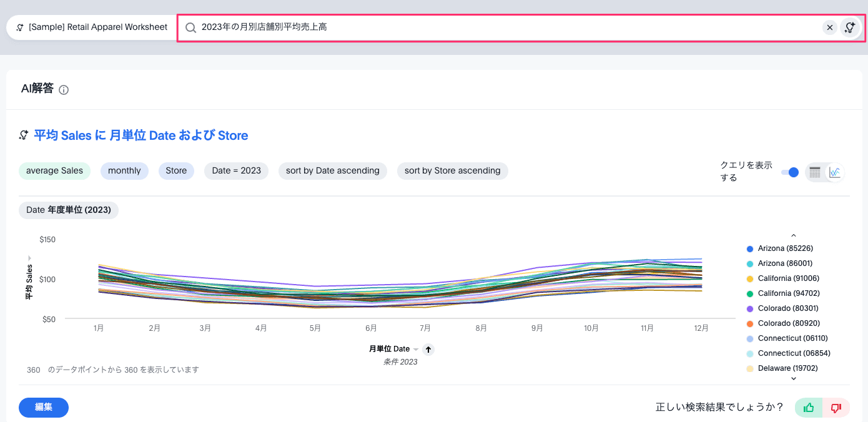Click the thumbs up feedback icon
Viewport: 868px width, 422px height.
click(809, 408)
